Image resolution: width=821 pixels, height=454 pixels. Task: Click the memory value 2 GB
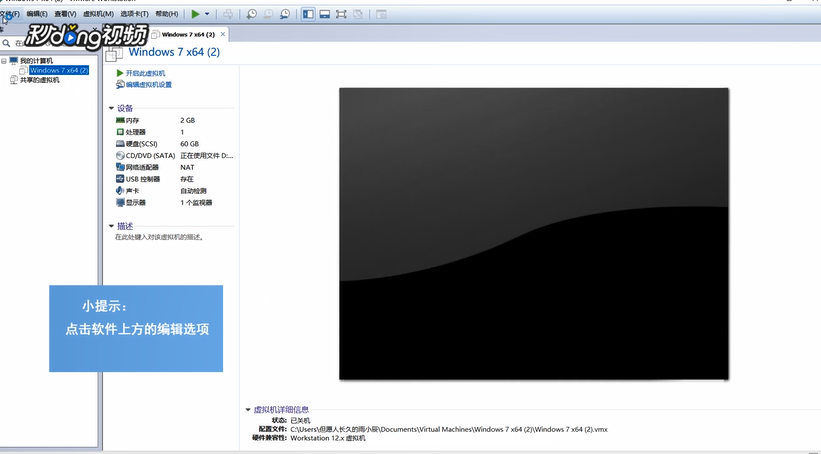coord(187,120)
